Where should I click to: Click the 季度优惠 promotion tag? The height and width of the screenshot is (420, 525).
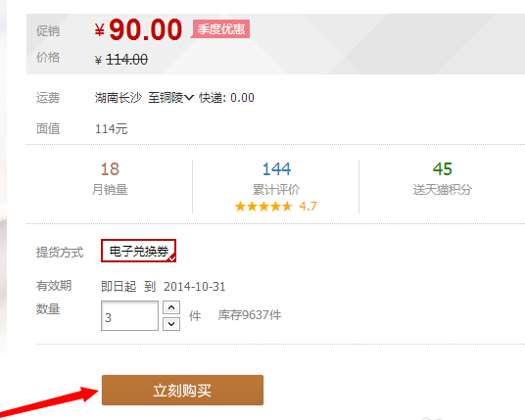pyautogui.click(x=221, y=29)
